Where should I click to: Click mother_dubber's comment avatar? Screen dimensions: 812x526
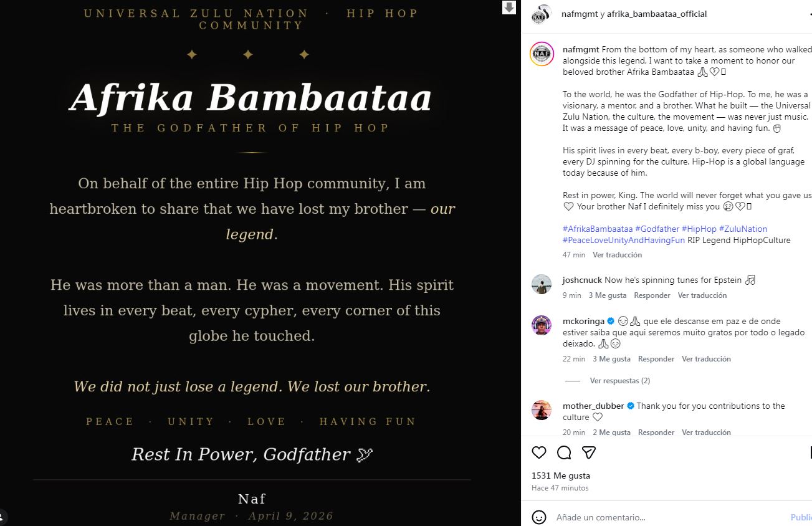[542, 410]
